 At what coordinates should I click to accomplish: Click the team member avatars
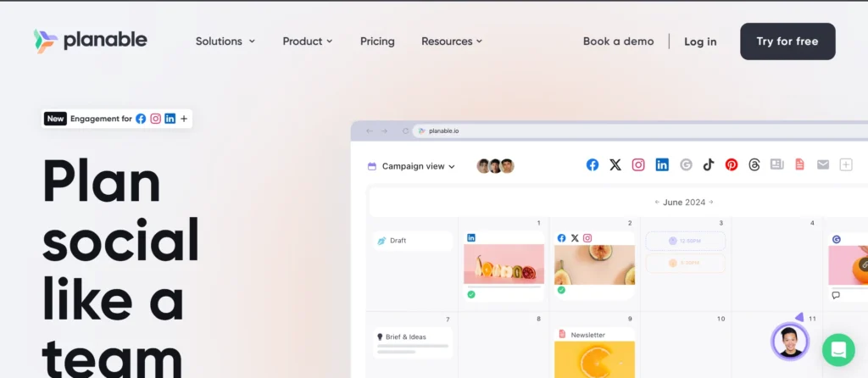pos(495,166)
